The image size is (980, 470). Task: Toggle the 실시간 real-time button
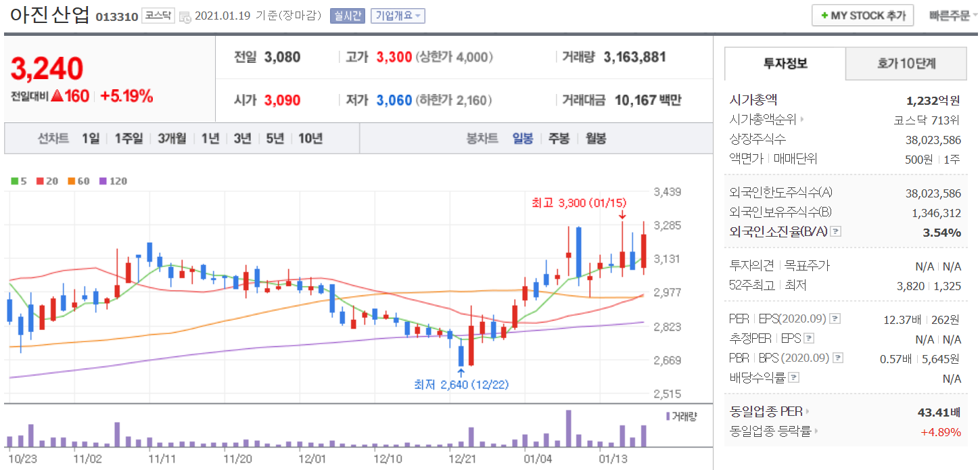347,16
